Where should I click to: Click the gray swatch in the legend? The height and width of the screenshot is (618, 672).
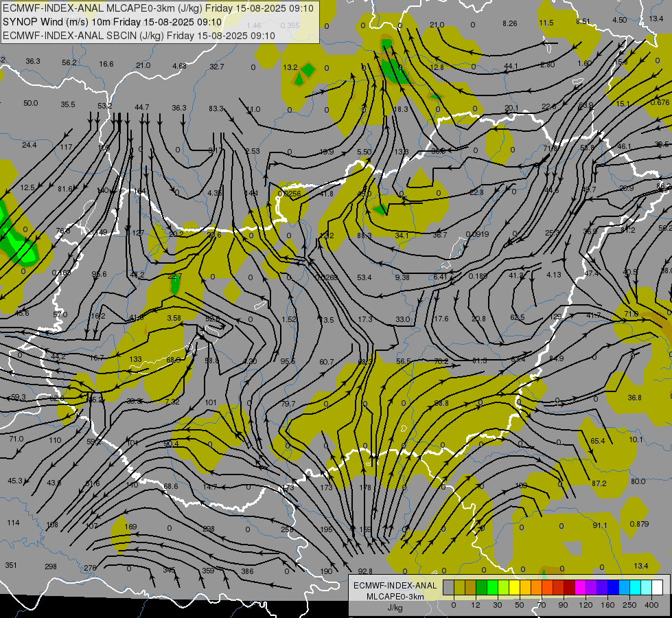pos(448,588)
